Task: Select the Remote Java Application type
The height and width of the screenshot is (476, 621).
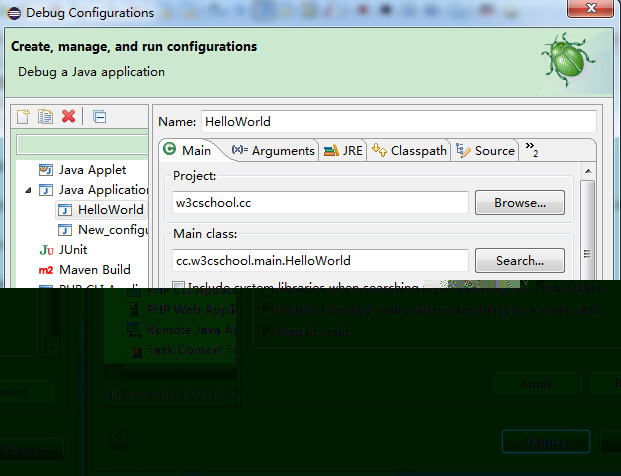Action: coord(183,330)
